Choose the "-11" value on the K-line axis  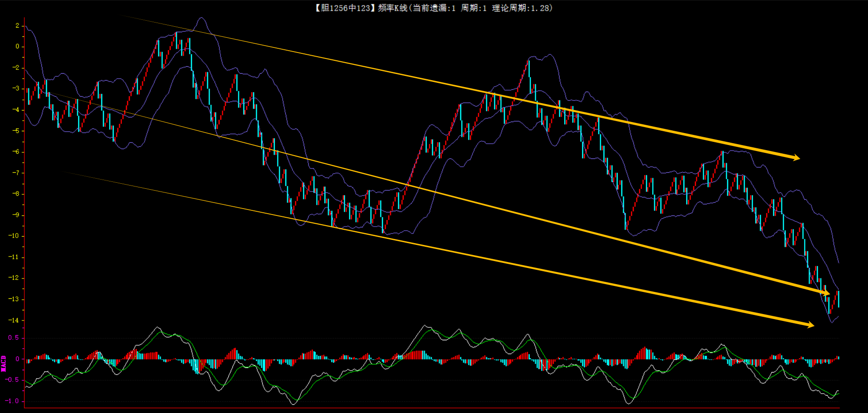pos(14,257)
